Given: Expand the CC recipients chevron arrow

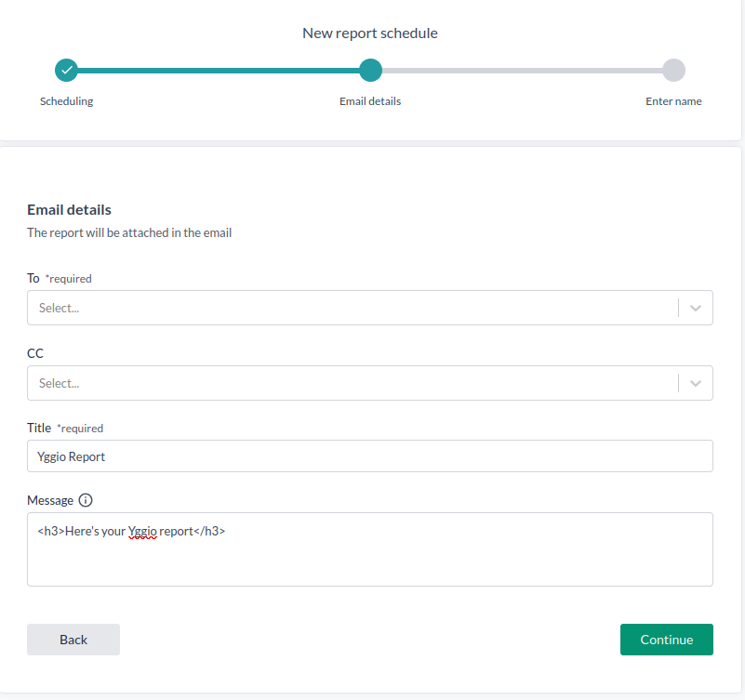Looking at the screenshot, I should pyautogui.click(x=696, y=383).
